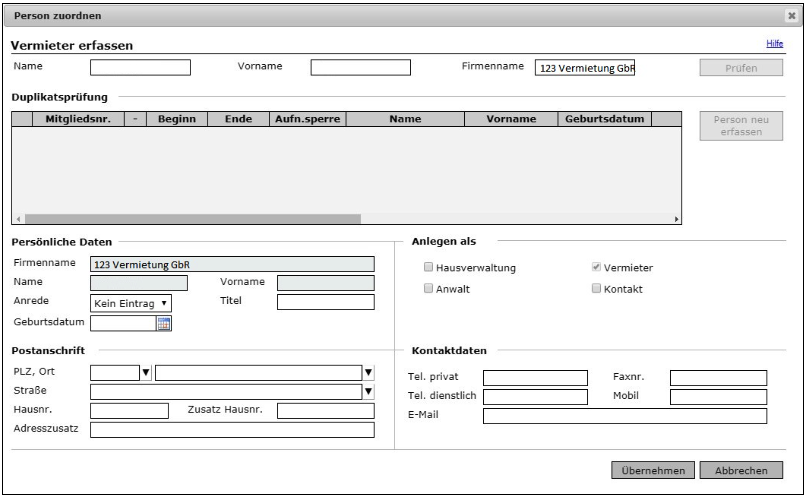This screenshot has width=807, height=499.
Task: Open the Anrede dropdown
Action: pyautogui.click(x=131, y=301)
